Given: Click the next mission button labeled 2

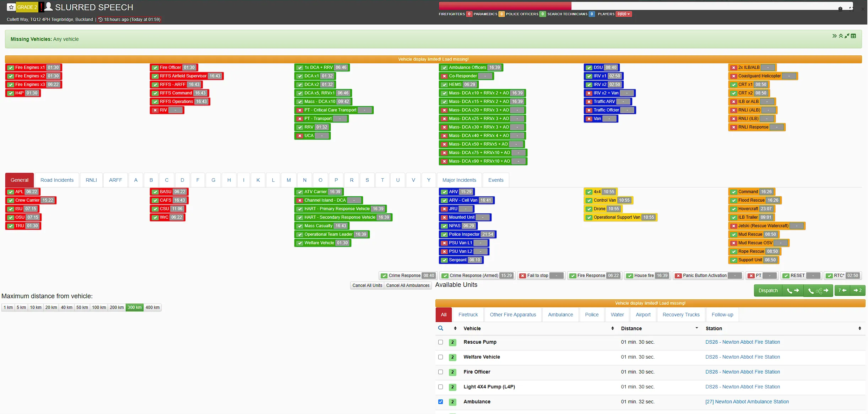Looking at the screenshot, I should tap(858, 290).
